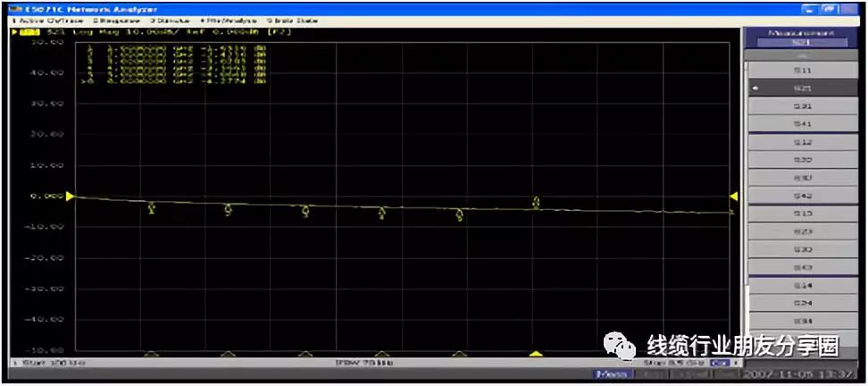Open the Stimulus menu

click(170, 21)
